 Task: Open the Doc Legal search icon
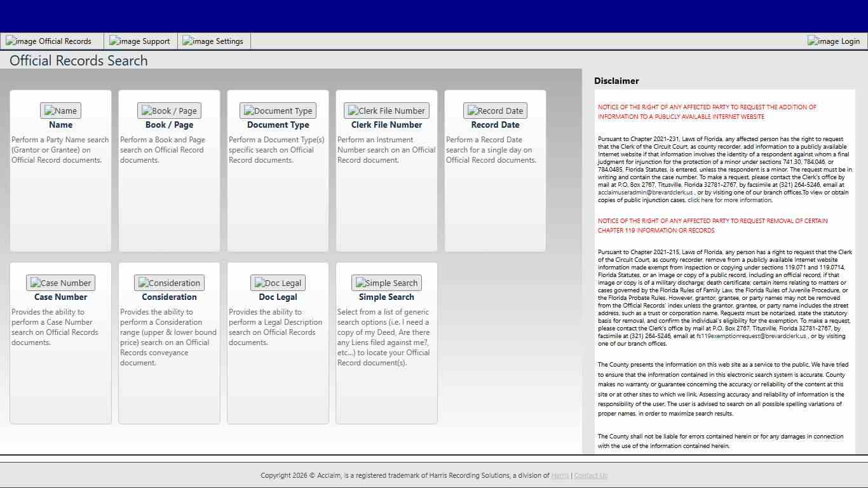(x=278, y=283)
